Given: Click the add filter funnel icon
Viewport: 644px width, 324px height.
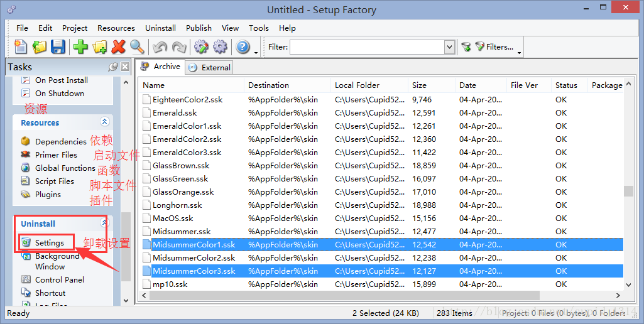Looking at the screenshot, I should pos(466,47).
